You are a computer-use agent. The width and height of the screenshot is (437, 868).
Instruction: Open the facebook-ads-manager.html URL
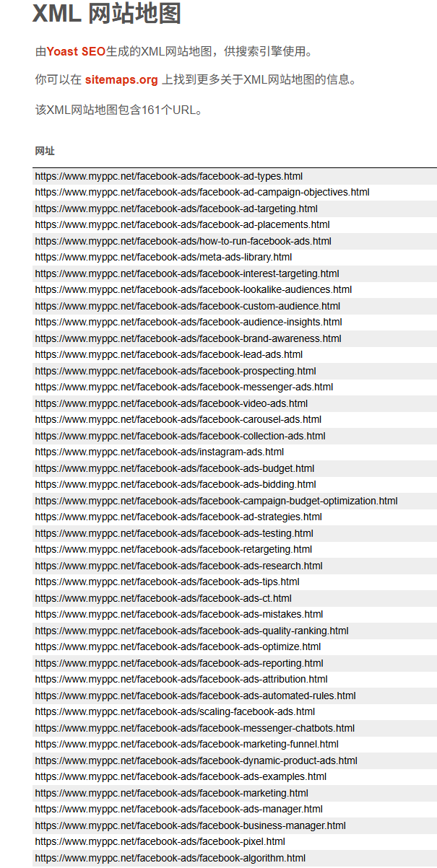click(178, 809)
